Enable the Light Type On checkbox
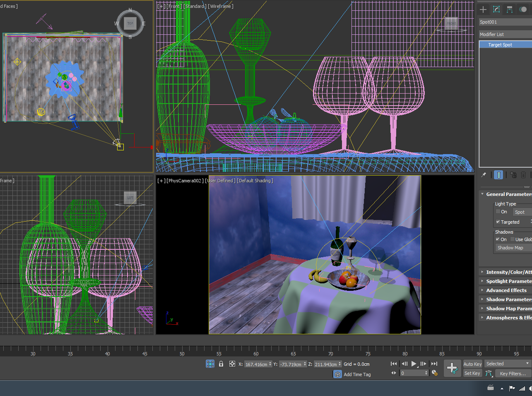Viewport: 532px width, 396px height. (498, 212)
